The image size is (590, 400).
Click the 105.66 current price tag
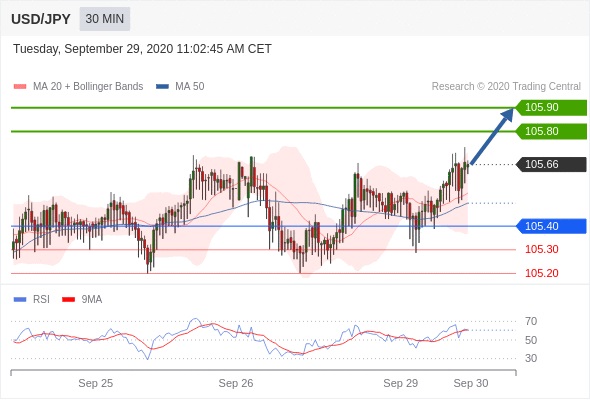[551, 164]
